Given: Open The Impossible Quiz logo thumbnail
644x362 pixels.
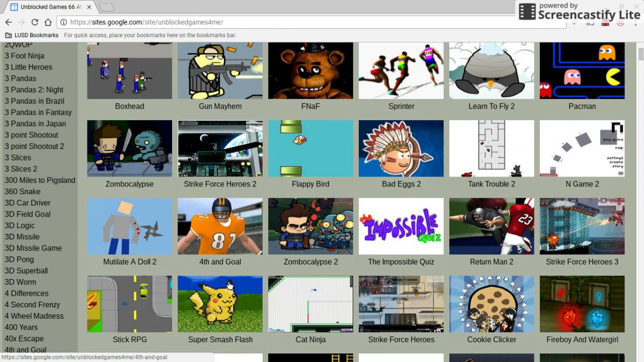Looking at the screenshot, I should 401,226.
